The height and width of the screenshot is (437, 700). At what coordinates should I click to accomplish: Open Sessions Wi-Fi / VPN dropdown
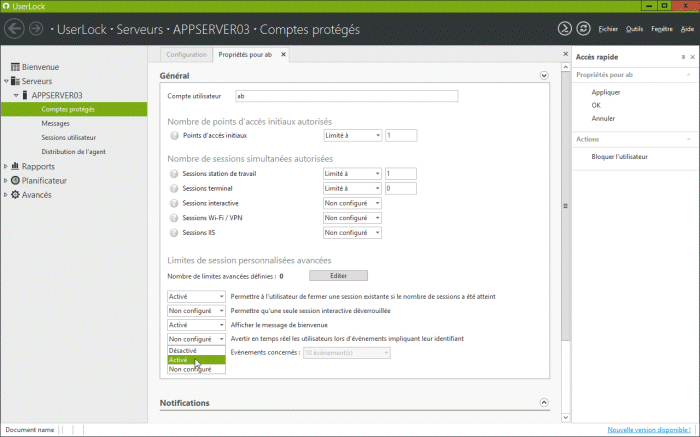352,218
